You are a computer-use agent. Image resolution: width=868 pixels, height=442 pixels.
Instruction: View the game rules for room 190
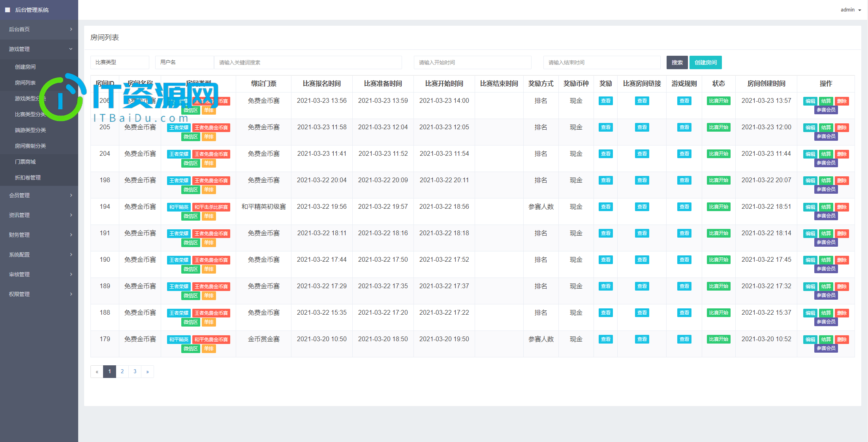pos(684,260)
